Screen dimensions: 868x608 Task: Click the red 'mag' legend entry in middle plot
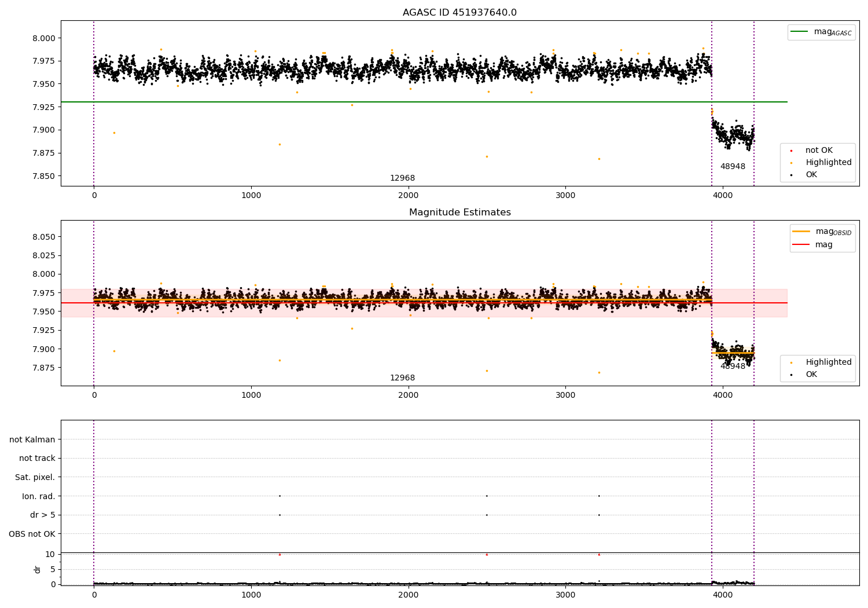(813, 245)
